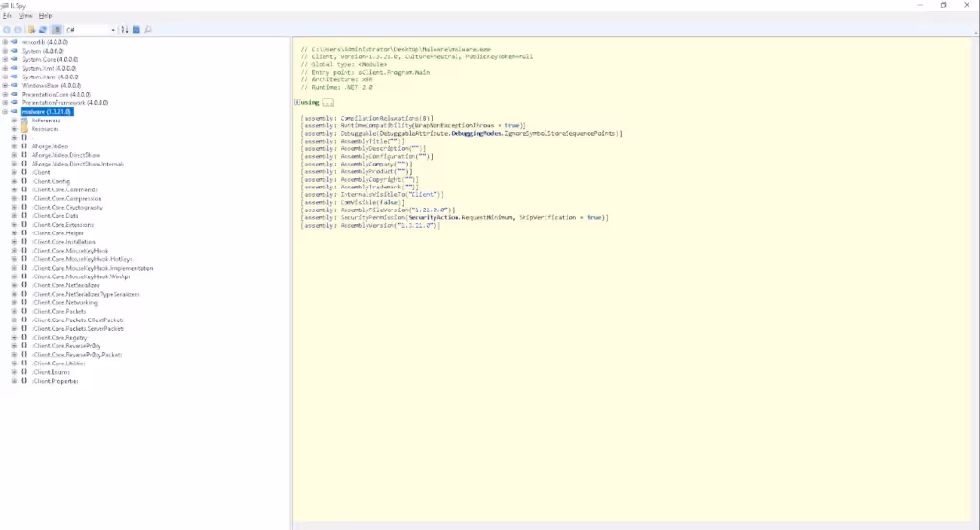Expand the xClient.Core.Commands namespace
Viewport: 980px width, 530px height.
click(x=15, y=190)
